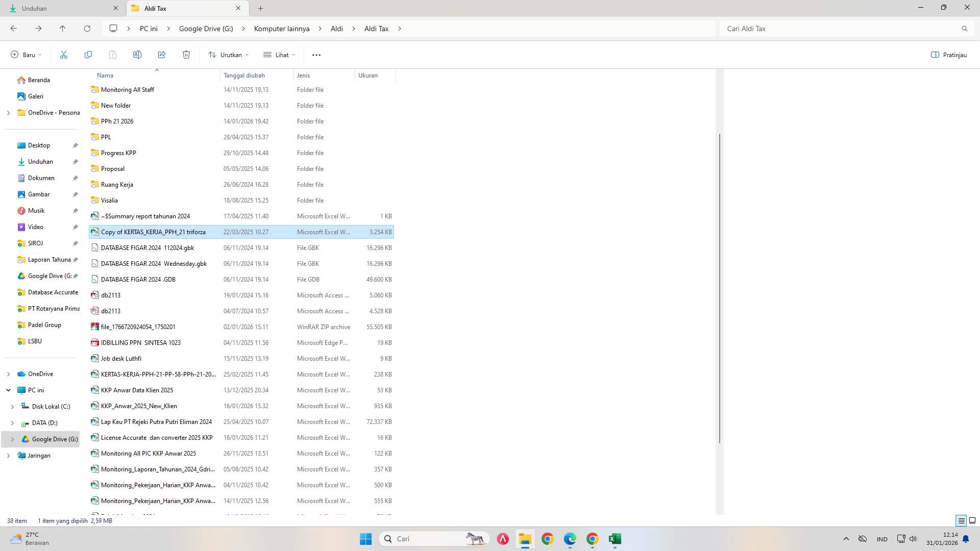The image size is (980, 551).
Task: Open the Baru new item dropdown
Action: click(25, 55)
